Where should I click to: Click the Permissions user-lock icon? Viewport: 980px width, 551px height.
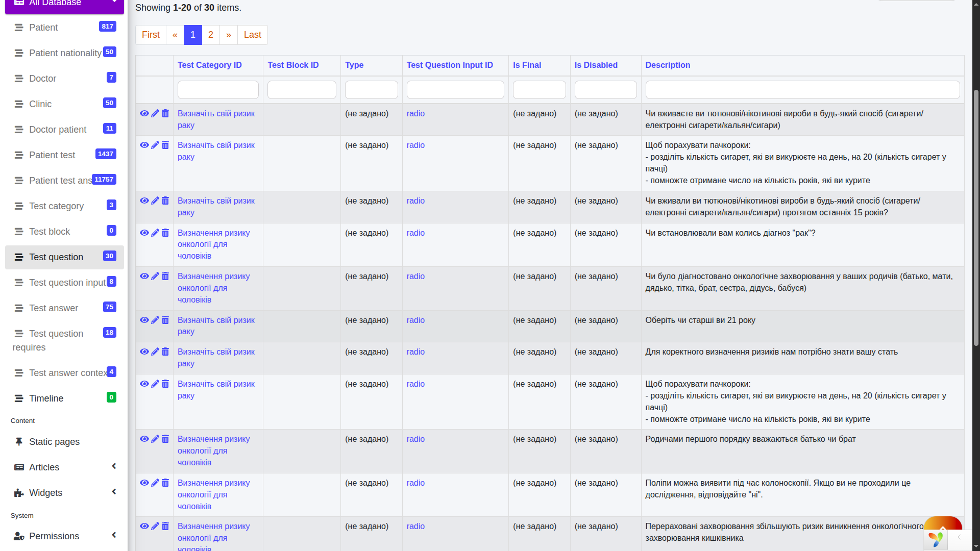(19, 536)
